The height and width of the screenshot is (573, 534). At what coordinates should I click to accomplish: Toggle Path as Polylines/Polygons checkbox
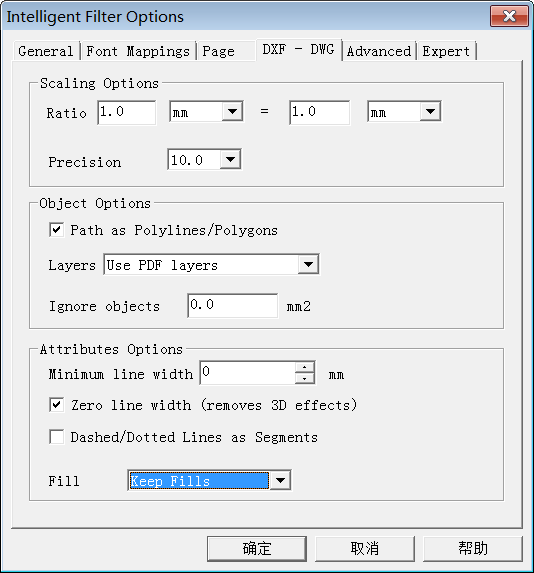57,230
